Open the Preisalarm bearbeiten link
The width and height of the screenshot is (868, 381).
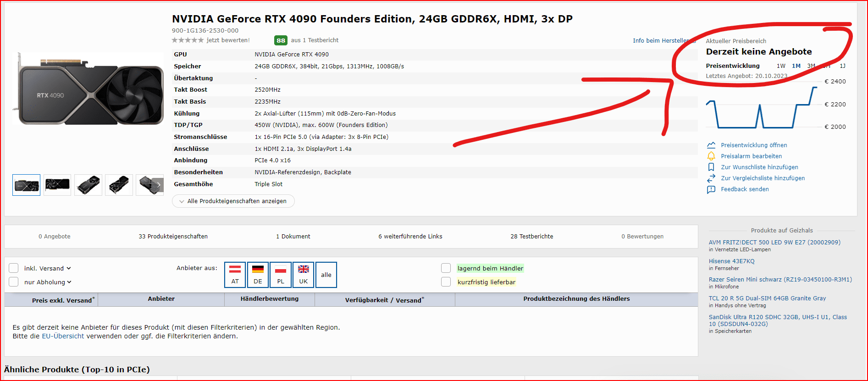[x=752, y=156]
